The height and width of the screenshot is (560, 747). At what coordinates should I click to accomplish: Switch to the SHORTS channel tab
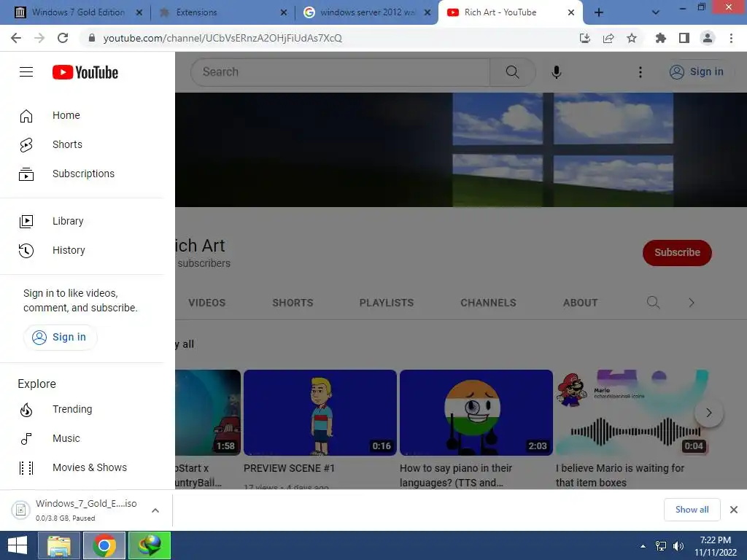pyautogui.click(x=293, y=303)
